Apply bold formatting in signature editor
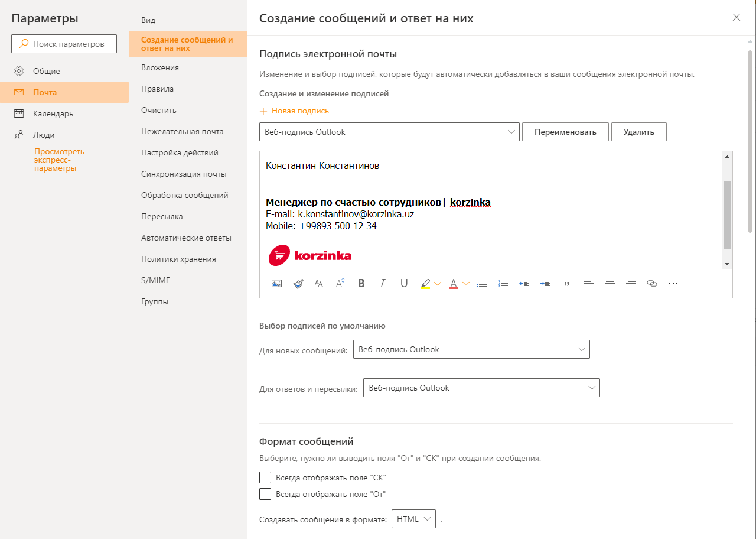 pyautogui.click(x=361, y=284)
